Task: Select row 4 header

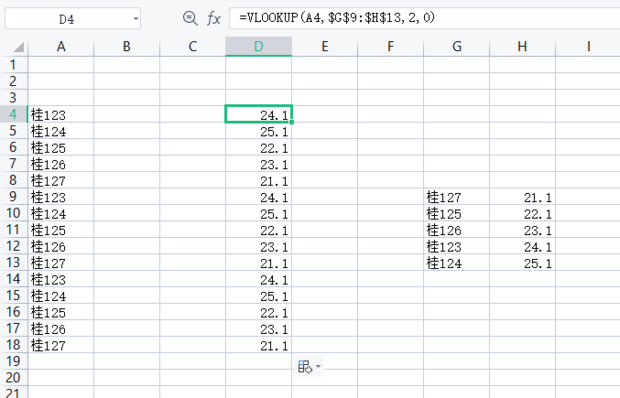Action: [x=13, y=114]
